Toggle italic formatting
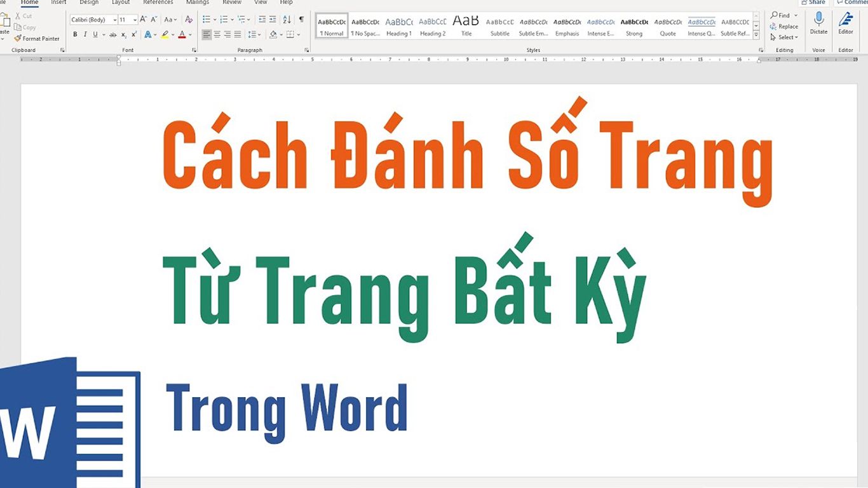The height and width of the screenshot is (488, 868). click(85, 34)
